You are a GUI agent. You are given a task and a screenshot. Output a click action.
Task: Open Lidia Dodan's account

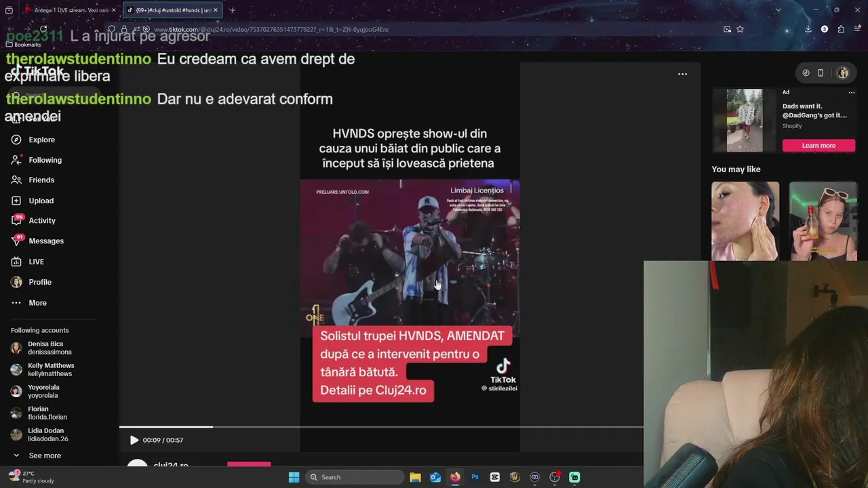pyautogui.click(x=39, y=434)
